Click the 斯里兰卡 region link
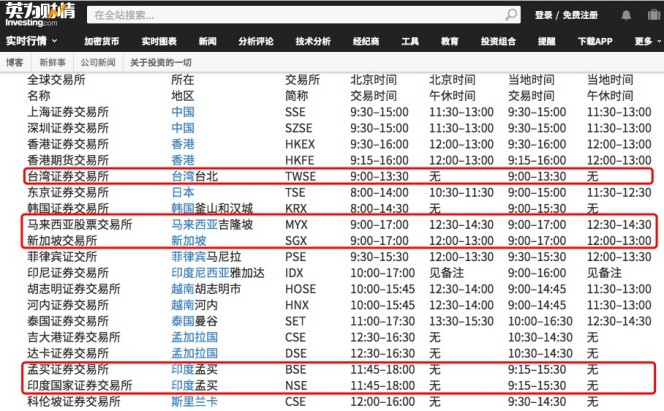 (x=194, y=401)
